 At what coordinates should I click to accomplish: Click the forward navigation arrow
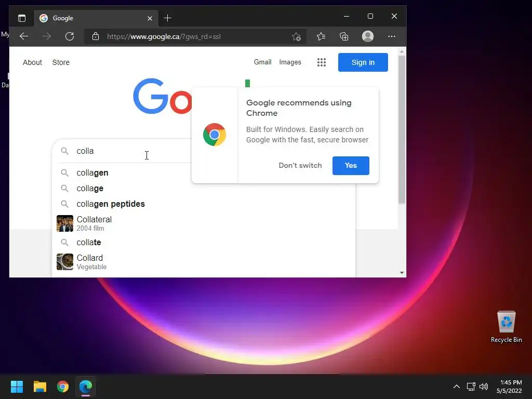(47, 36)
